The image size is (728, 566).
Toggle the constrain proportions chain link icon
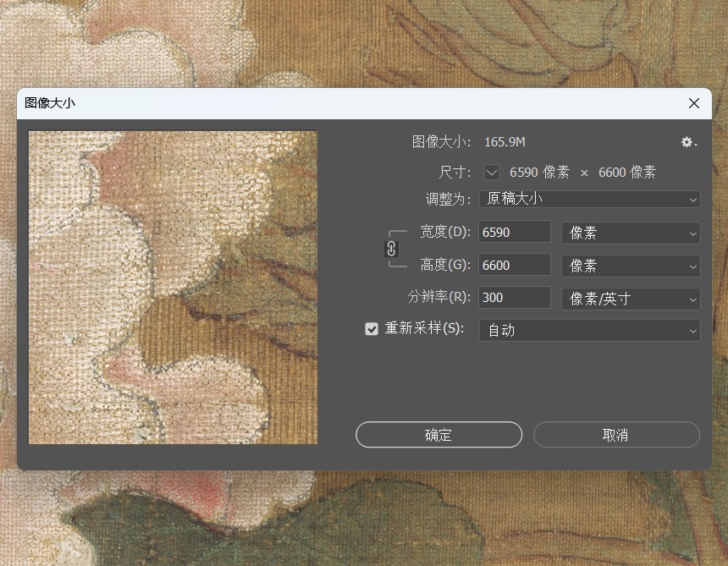[x=391, y=249]
